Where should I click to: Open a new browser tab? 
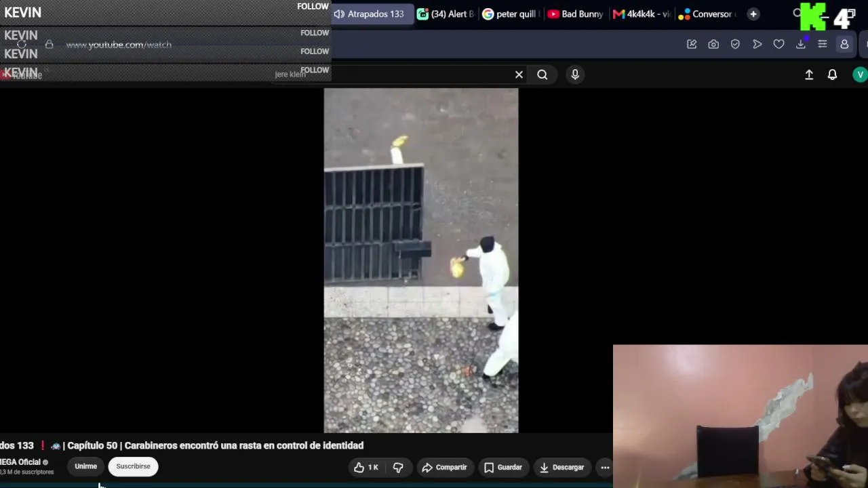pyautogui.click(x=753, y=14)
